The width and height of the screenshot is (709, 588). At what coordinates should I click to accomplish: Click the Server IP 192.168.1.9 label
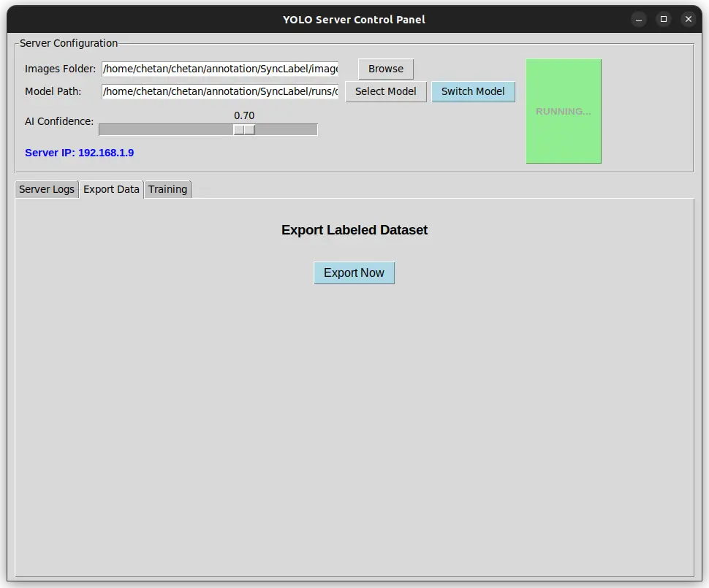(79, 153)
